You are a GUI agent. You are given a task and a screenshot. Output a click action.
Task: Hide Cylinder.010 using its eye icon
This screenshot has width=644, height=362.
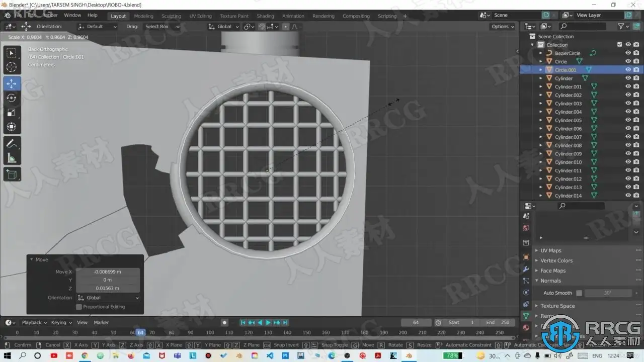point(628,162)
